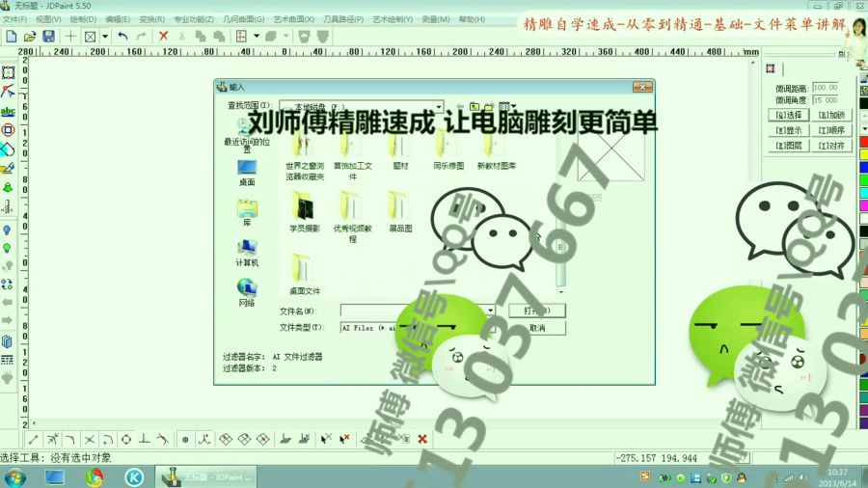This screenshot has width=868, height=488.
Task: Open the Desktop location in input dialog
Action: [x=247, y=173]
